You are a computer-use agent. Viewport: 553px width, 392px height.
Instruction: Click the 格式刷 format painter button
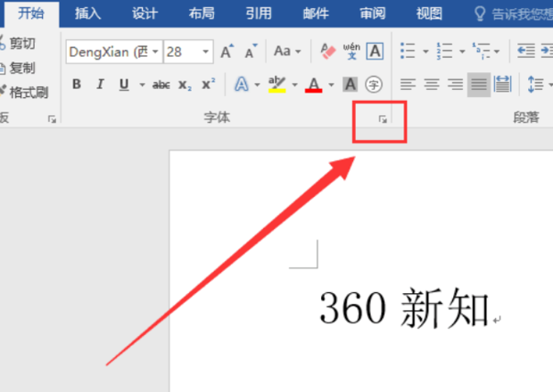click(x=24, y=93)
